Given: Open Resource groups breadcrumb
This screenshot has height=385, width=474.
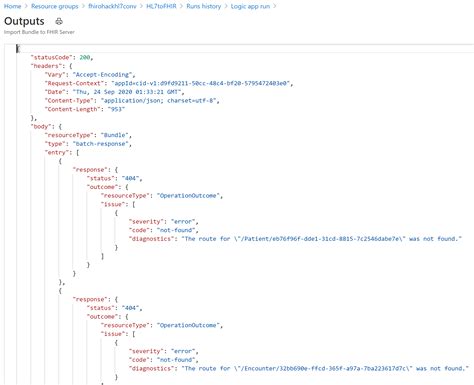Looking at the screenshot, I should (55, 6).
